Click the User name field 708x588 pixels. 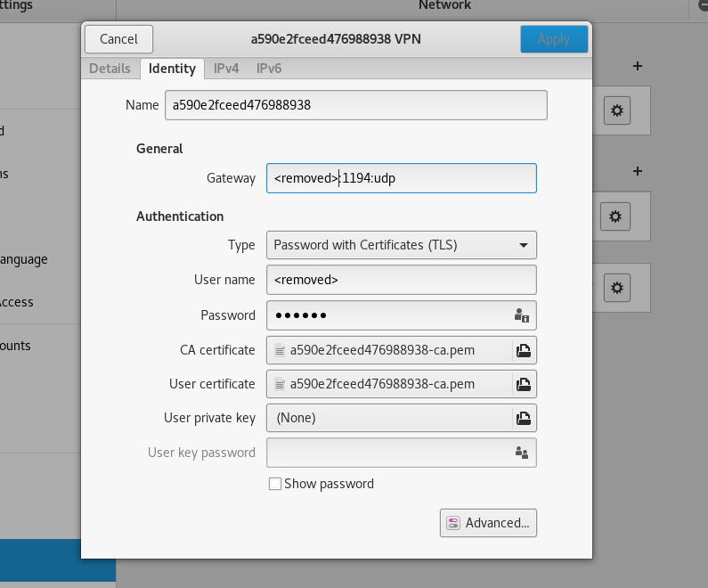point(401,280)
